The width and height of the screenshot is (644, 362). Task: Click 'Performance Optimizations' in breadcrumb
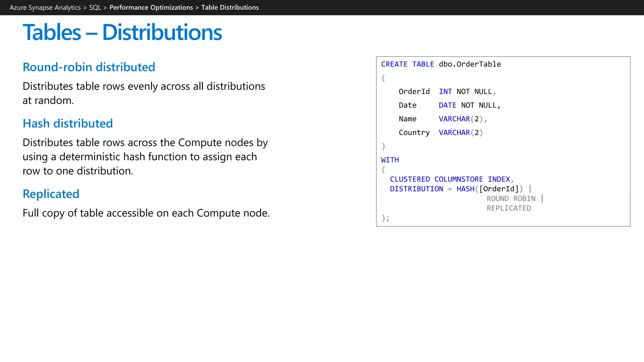tap(151, 8)
